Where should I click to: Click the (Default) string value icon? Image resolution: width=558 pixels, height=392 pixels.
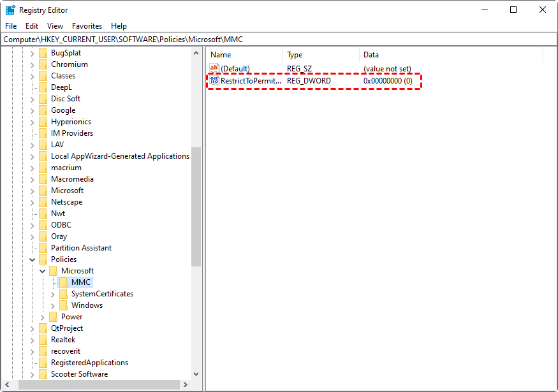pyautogui.click(x=214, y=68)
